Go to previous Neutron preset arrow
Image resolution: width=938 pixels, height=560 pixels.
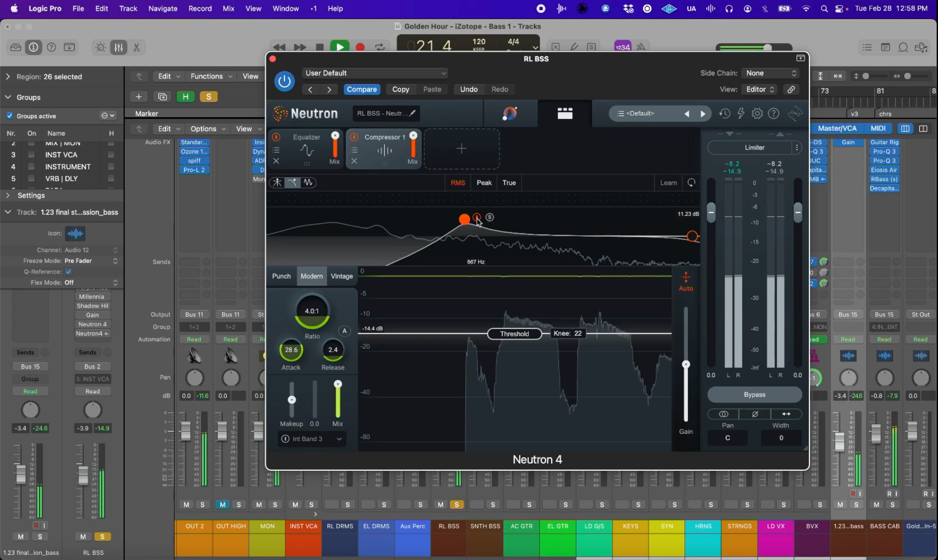[687, 114]
